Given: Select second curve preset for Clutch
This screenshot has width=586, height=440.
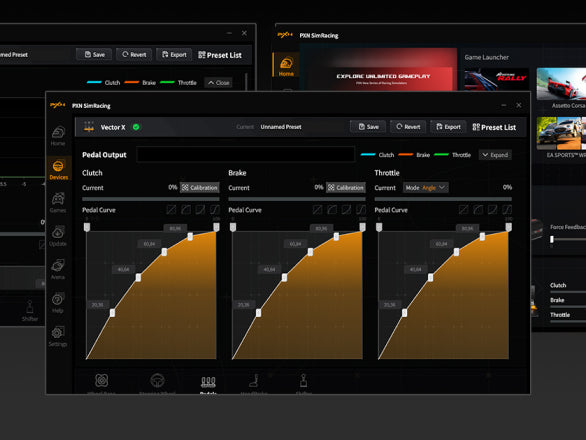Looking at the screenshot, I should coord(186,209).
